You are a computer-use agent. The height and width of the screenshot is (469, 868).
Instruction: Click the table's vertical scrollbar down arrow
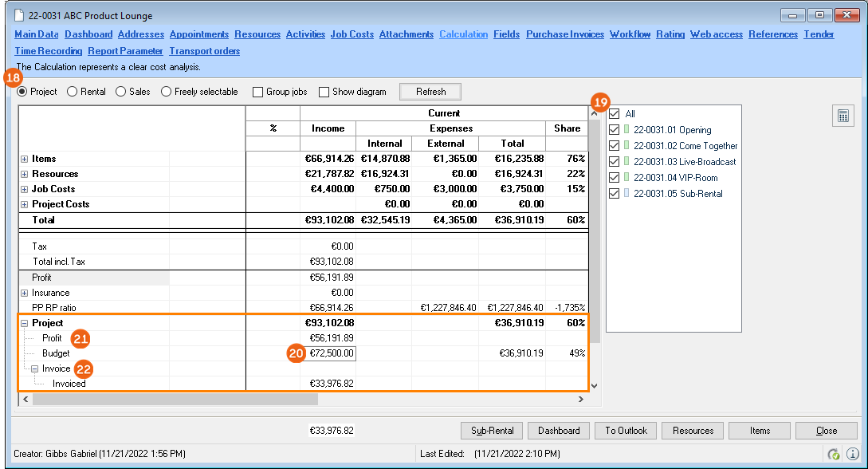coord(594,386)
